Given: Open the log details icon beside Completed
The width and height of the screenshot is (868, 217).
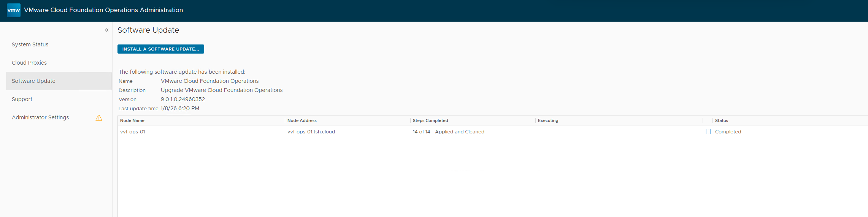Looking at the screenshot, I should click(x=708, y=131).
